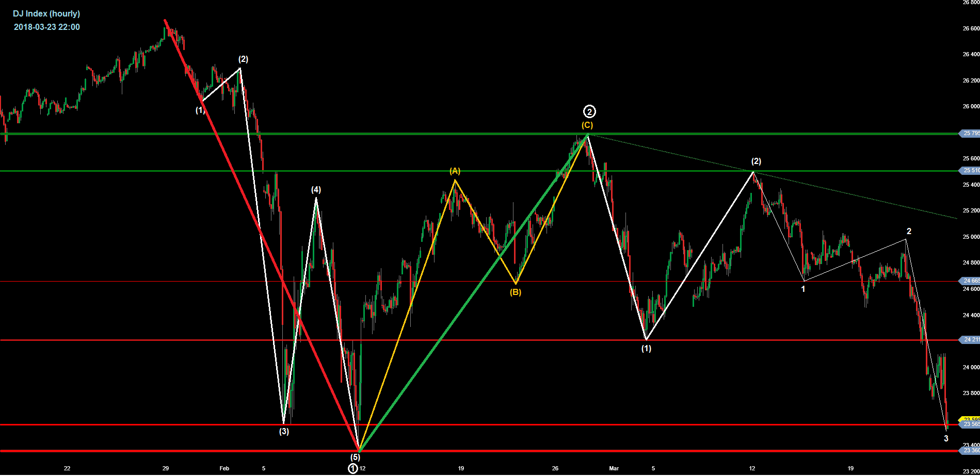Select the yellow (B) wave label

point(516,292)
